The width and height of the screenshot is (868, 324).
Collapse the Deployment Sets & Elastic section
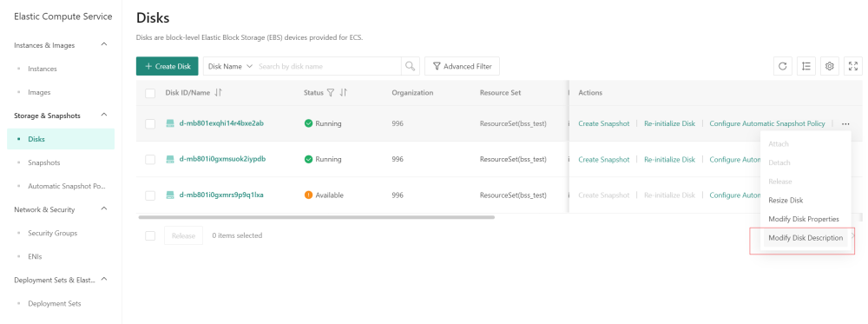[104, 279]
